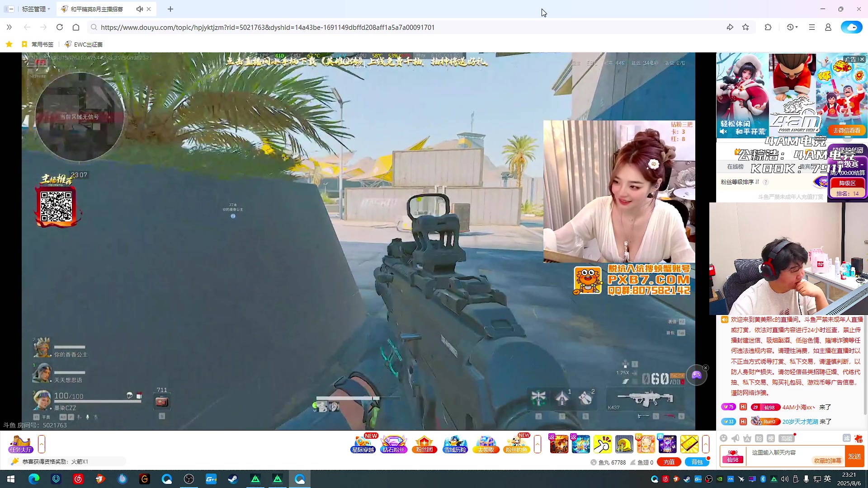Image resolution: width=868 pixels, height=488 pixels.
Task: Expand the browser sidebar chevrons
Action: [9, 27]
